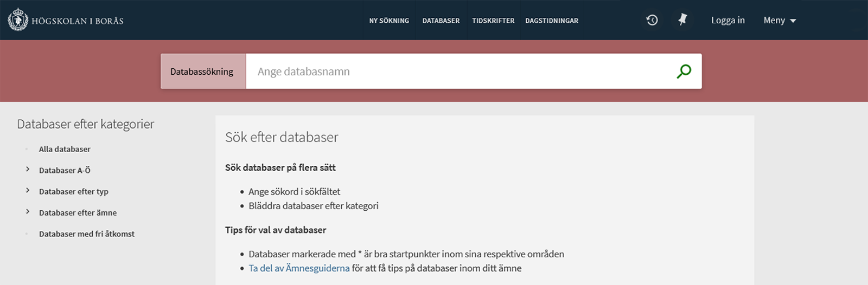Open the Databaser menu item

coord(441,21)
